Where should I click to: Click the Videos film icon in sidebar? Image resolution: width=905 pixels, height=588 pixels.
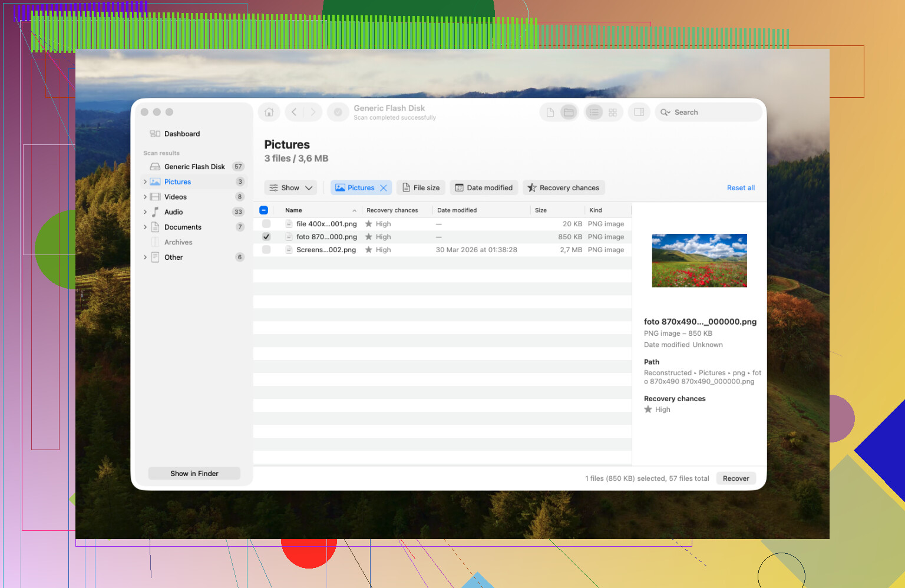tap(155, 197)
